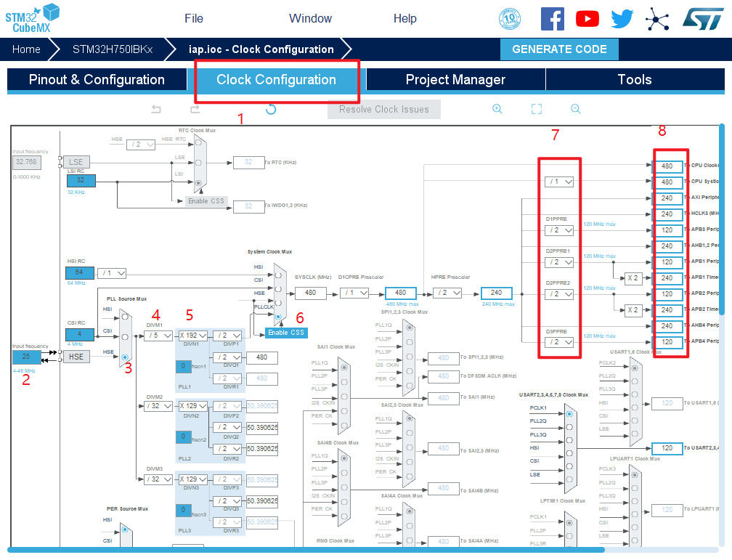Click the zoom in magnifier icon
Screen dimensions: 732x560
[497, 110]
